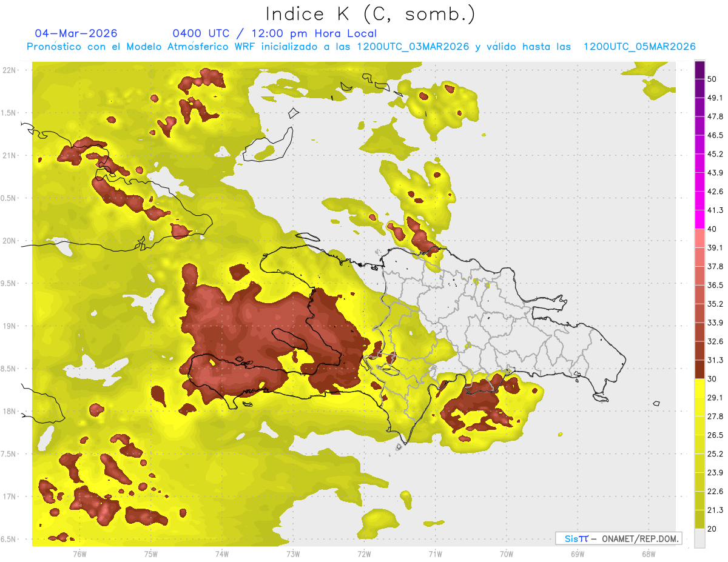The height and width of the screenshot is (562, 728).
Task: Click the colorbar value 25.2
Action: [x=715, y=453]
